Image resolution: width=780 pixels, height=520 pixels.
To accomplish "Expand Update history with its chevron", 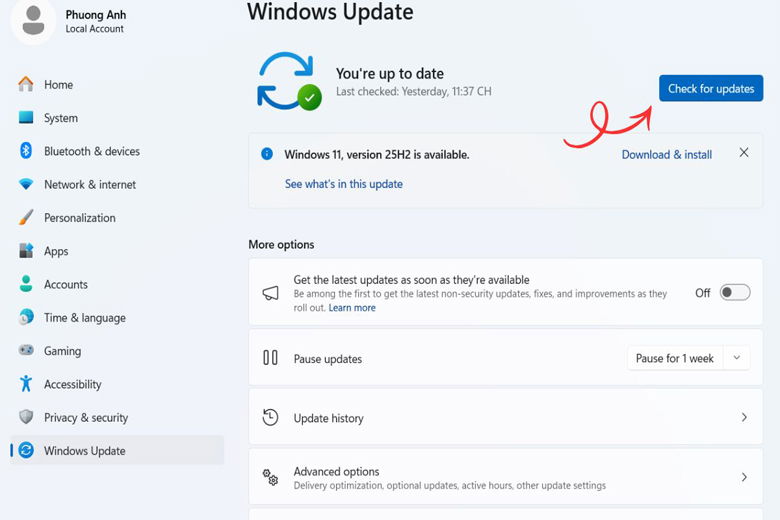I will pos(744,418).
